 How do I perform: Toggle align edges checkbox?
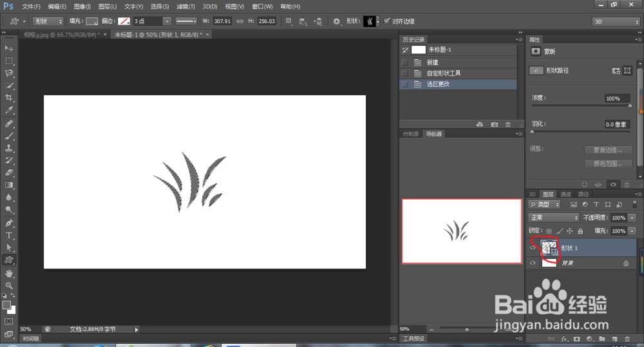pos(386,21)
